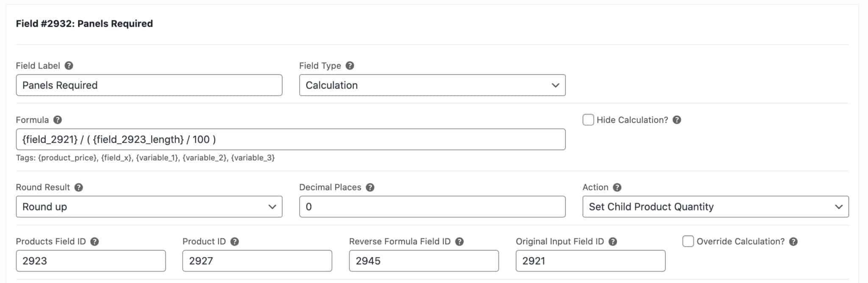
Task: Click the Products Field ID caption text
Action: coord(51,241)
